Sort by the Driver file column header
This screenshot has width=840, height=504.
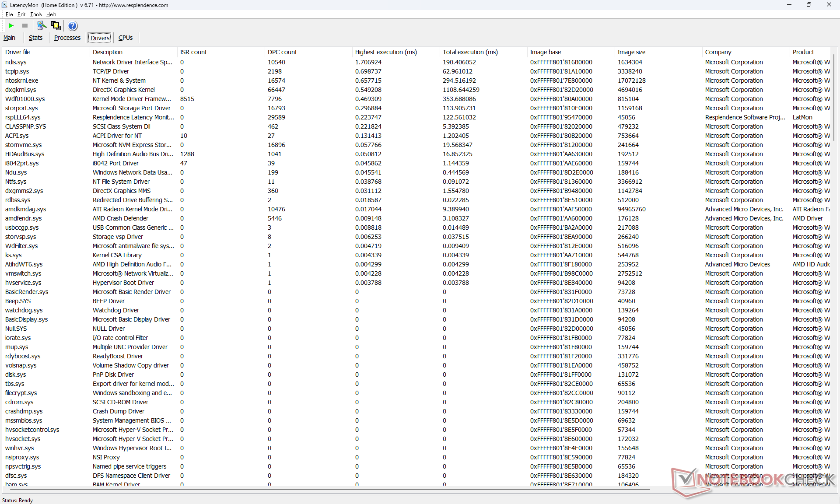[17, 52]
